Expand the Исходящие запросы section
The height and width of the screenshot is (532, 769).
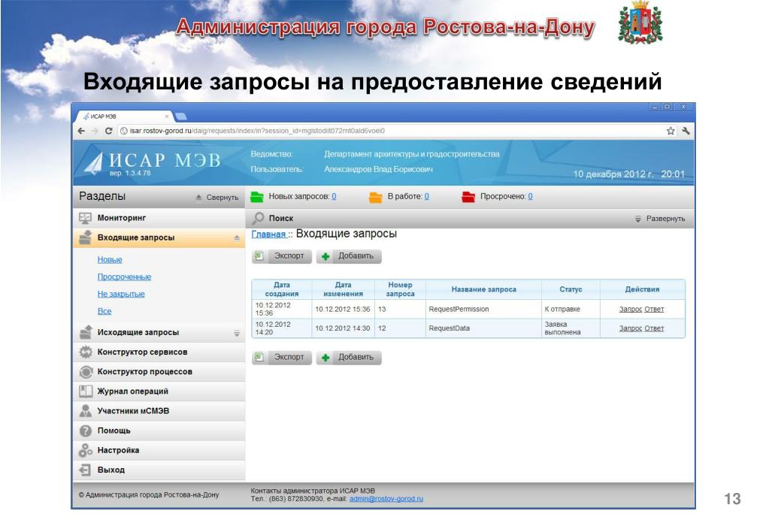(x=236, y=333)
